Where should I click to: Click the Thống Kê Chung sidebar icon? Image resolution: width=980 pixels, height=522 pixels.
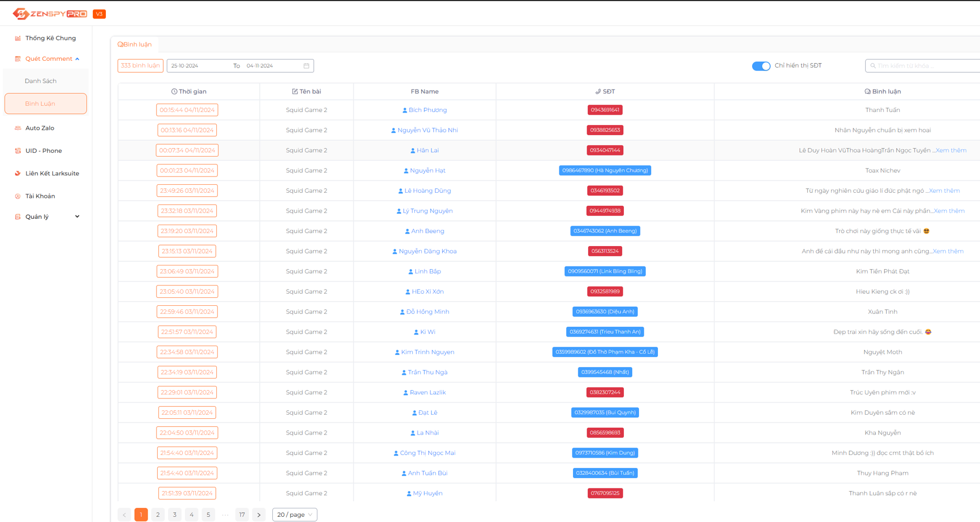[18, 38]
